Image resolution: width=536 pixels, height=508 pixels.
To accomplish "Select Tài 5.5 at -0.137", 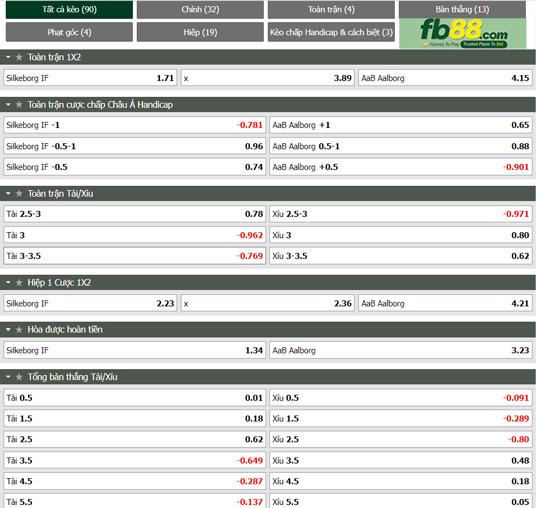I will click(x=135, y=501).
